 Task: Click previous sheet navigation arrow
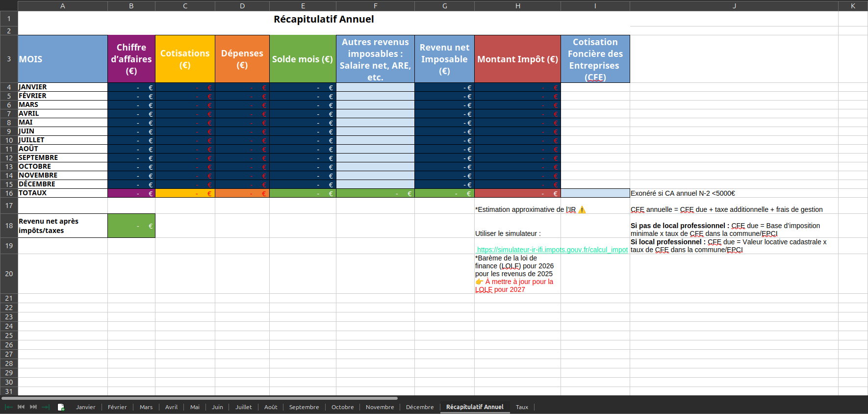point(21,407)
